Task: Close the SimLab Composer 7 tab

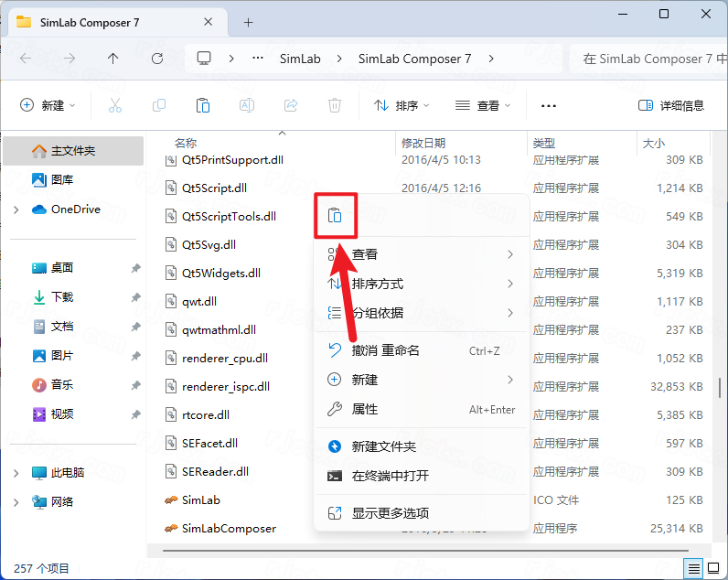Action: [208, 22]
